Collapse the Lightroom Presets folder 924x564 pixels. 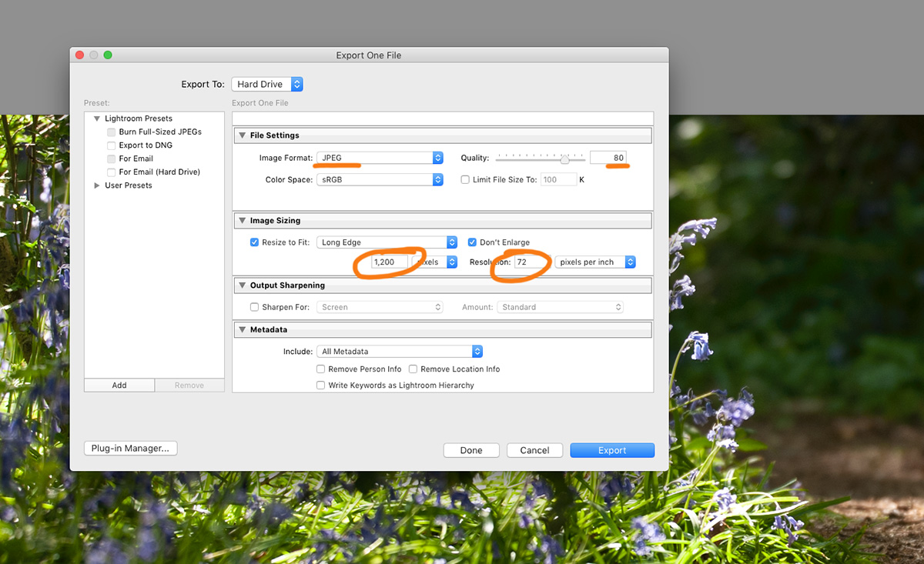97,118
